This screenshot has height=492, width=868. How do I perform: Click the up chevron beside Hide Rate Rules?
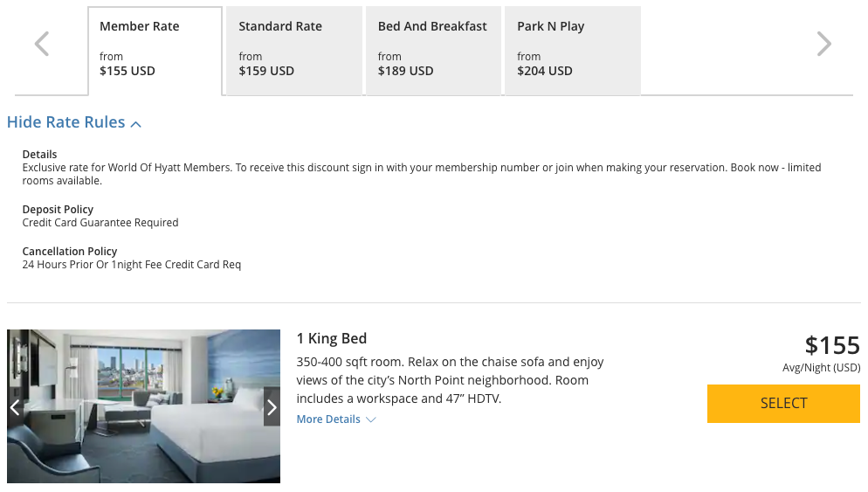point(136,124)
